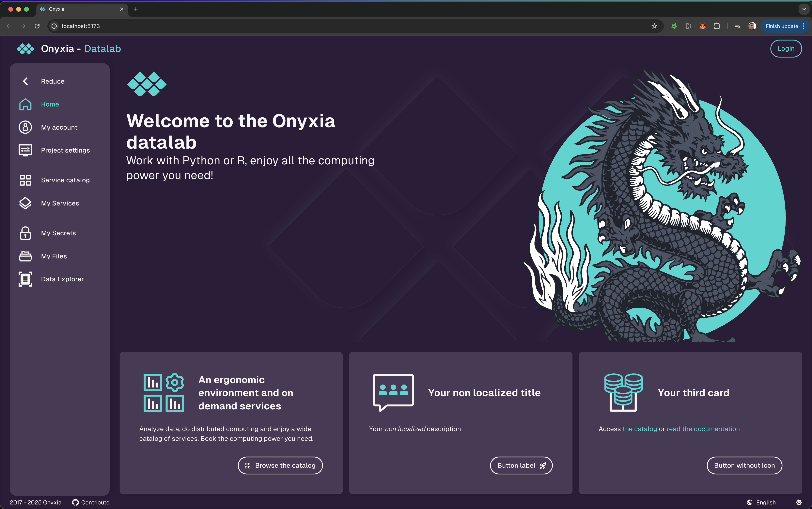Open the GitHub Contribute link

coord(91,502)
